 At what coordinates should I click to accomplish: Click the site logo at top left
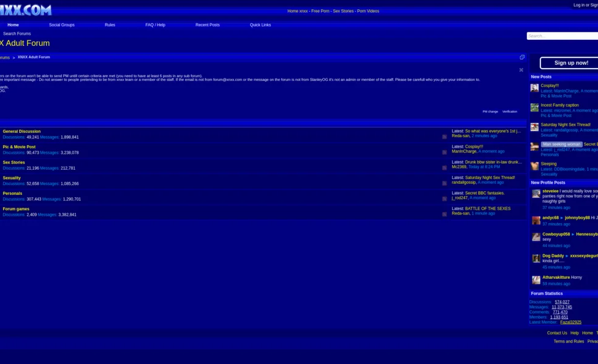tap(26, 10)
